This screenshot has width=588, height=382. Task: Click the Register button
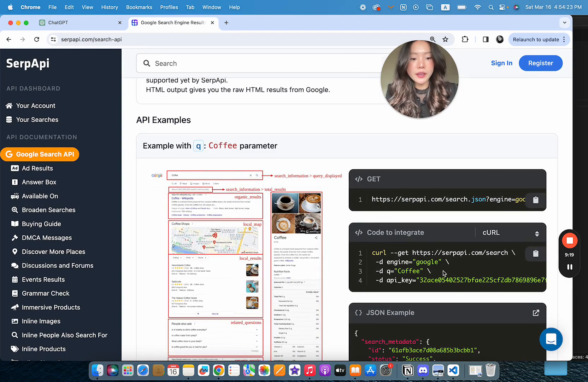click(540, 63)
